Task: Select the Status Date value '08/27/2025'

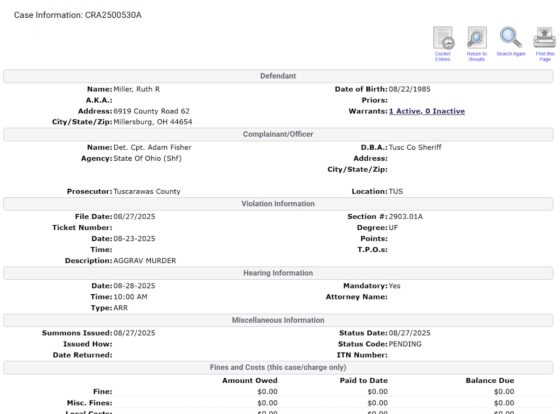Action: point(410,333)
